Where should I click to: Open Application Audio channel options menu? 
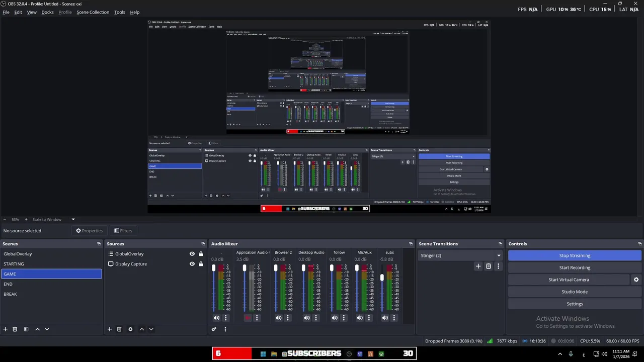coord(257,318)
